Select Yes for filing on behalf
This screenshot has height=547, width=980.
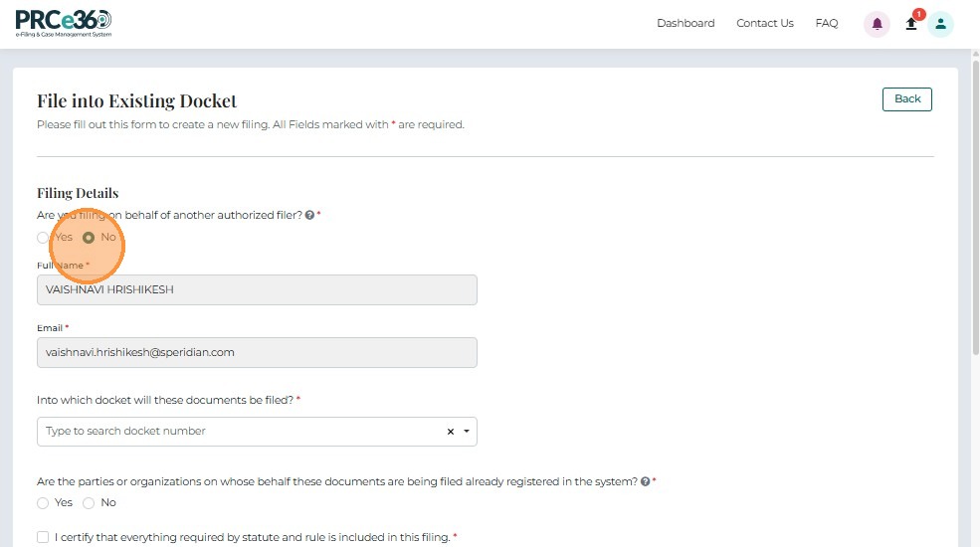(43, 238)
